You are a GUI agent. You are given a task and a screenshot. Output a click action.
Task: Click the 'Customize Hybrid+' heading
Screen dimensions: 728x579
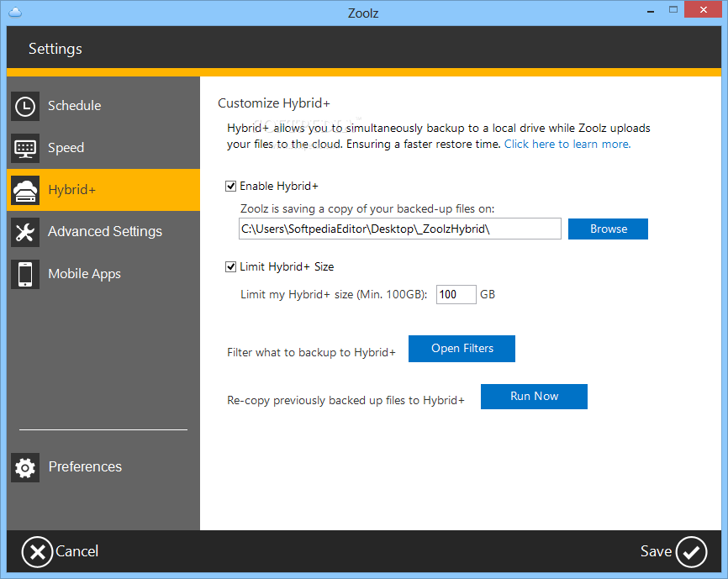click(274, 103)
